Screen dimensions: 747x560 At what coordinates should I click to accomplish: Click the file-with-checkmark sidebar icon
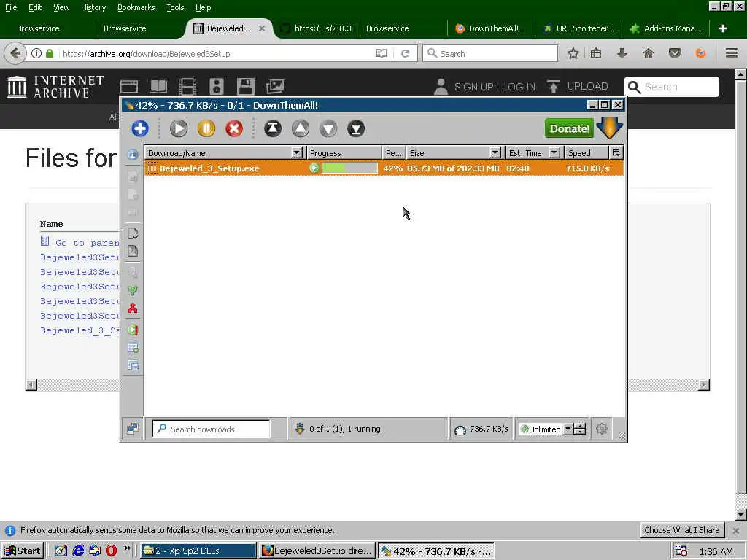click(133, 233)
